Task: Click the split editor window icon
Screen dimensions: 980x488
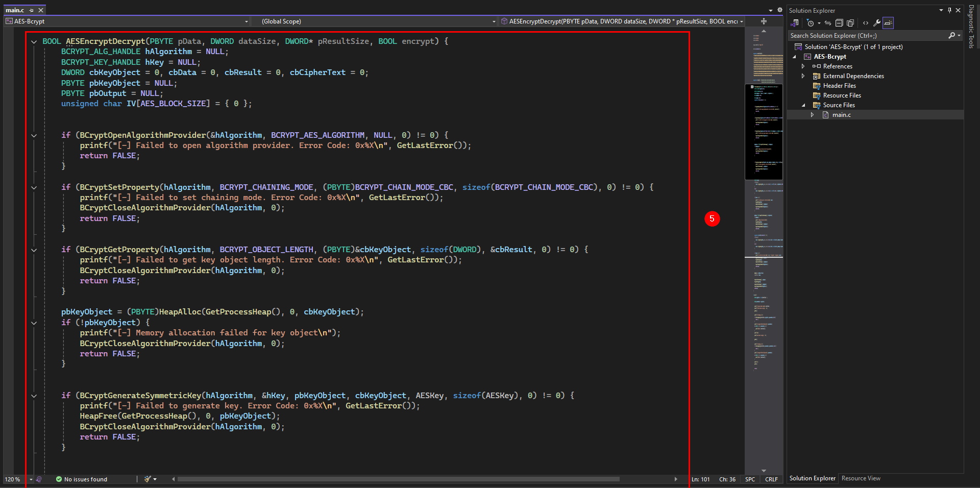Action: pyautogui.click(x=764, y=21)
